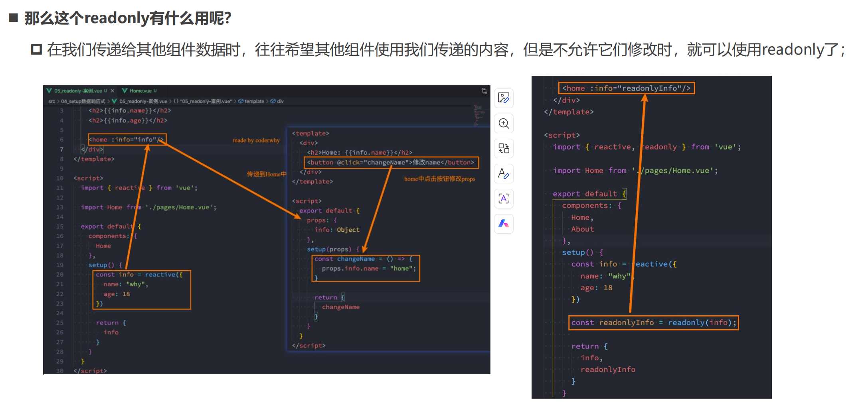868x409 pixels.
Task: Open the text edit (A with pencil) tool
Action: pyautogui.click(x=504, y=174)
